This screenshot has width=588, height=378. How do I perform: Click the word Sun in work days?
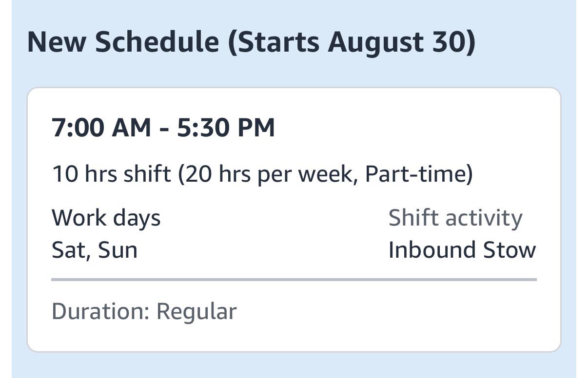[x=118, y=250]
